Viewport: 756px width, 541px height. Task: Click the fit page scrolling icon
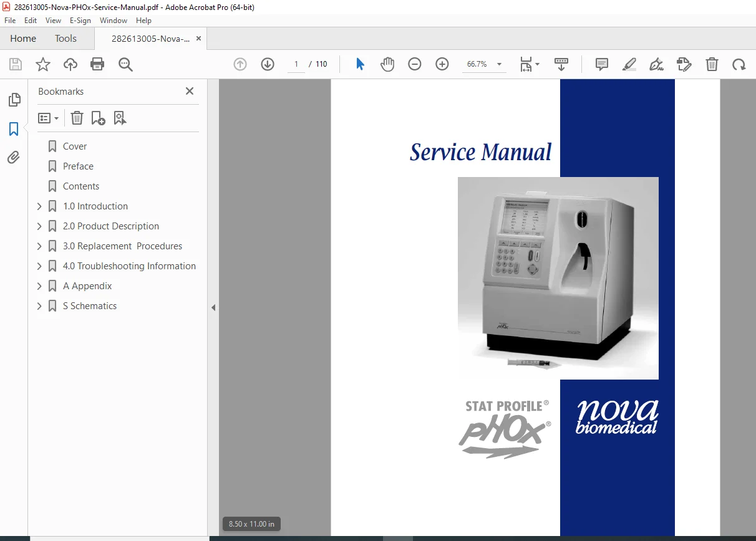tap(526, 64)
